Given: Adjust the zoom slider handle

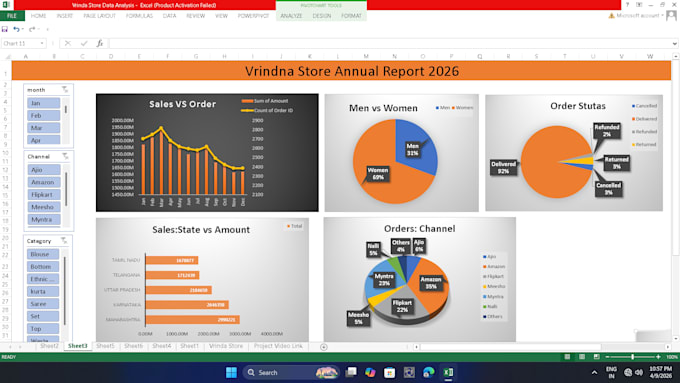Looking at the screenshot, I should (x=633, y=357).
